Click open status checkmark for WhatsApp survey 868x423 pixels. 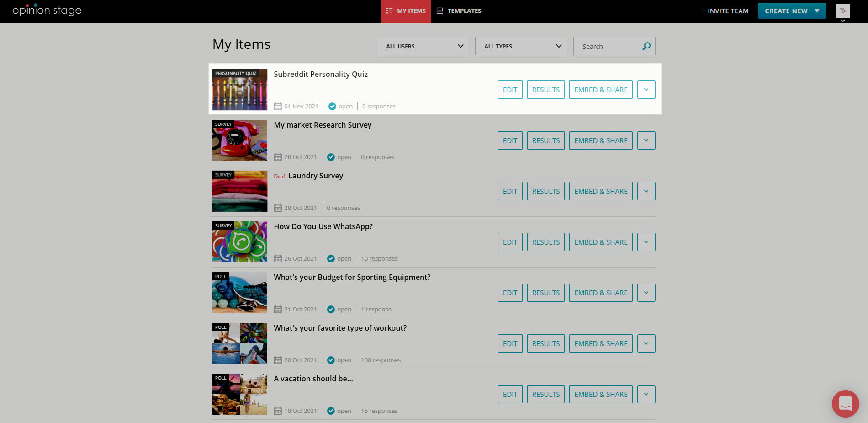point(331,259)
